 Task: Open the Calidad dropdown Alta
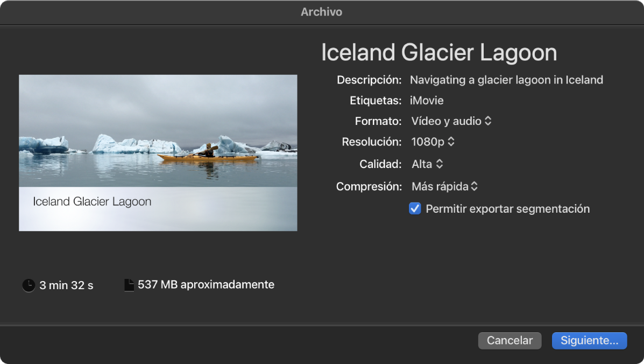tap(427, 164)
